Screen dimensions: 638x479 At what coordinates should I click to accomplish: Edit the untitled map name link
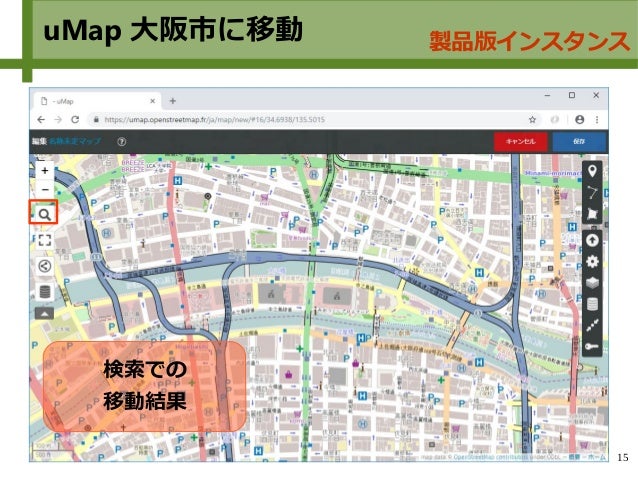pos(75,141)
